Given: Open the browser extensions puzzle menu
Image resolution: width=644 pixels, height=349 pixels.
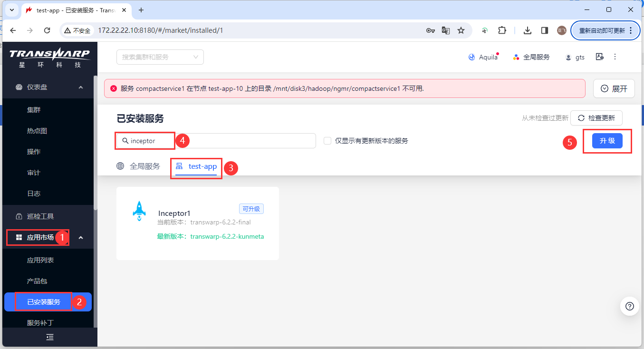Looking at the screenshot, I should click(x=502, y=30).
